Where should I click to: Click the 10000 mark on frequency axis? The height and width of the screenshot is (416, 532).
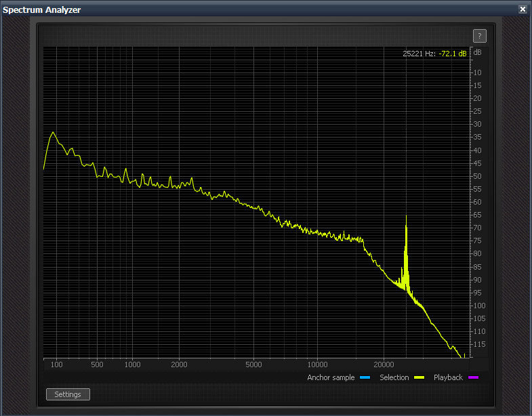317,365
